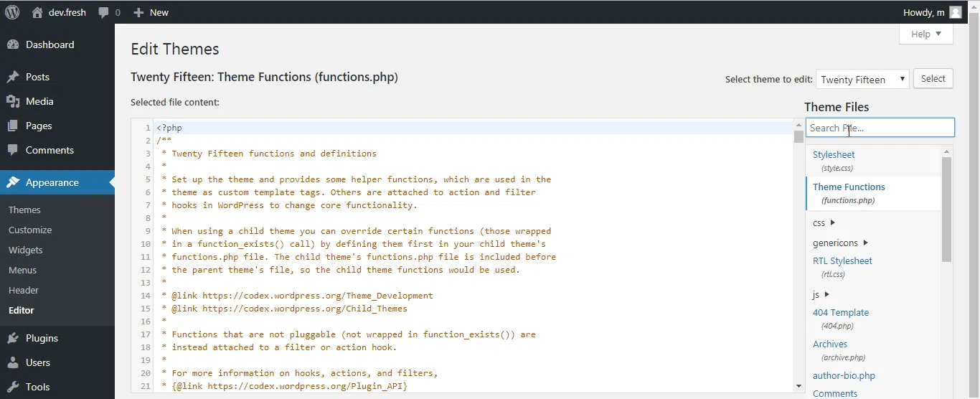The height and width of the screenshot is (399, 980).
Task: Click line number 1 in the editor gutter
Action: (147, 128)
